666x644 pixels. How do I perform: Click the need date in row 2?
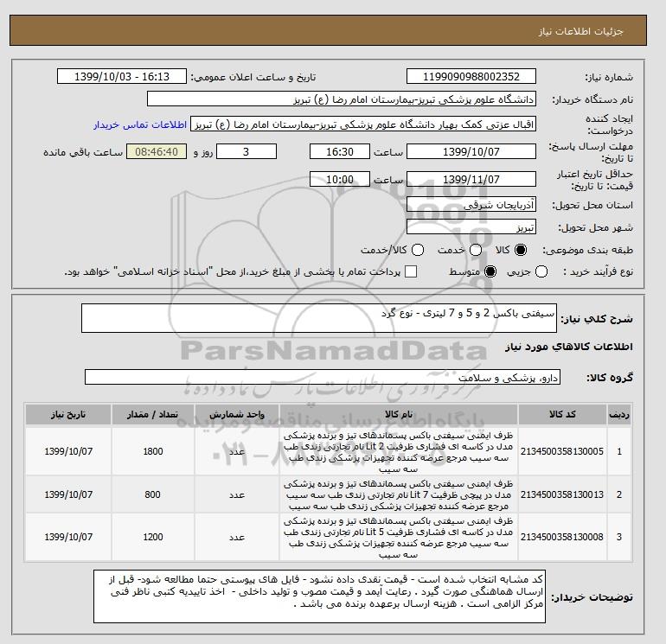[68, 494]
